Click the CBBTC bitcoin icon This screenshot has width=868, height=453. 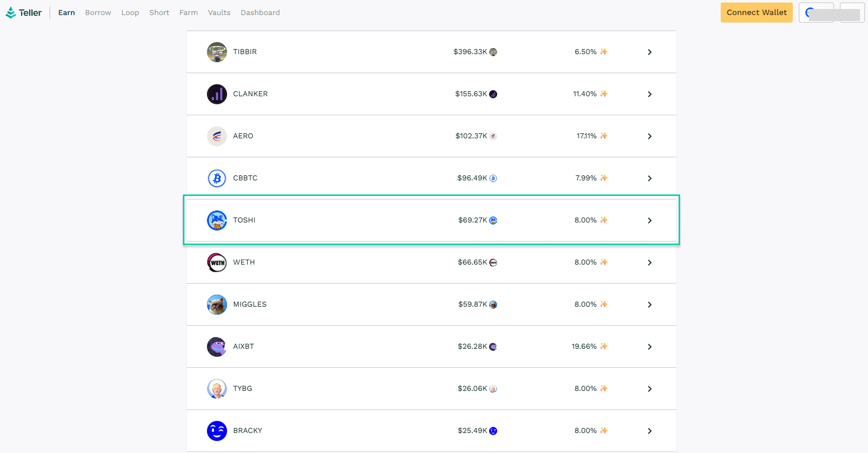(x=216, y=178)
